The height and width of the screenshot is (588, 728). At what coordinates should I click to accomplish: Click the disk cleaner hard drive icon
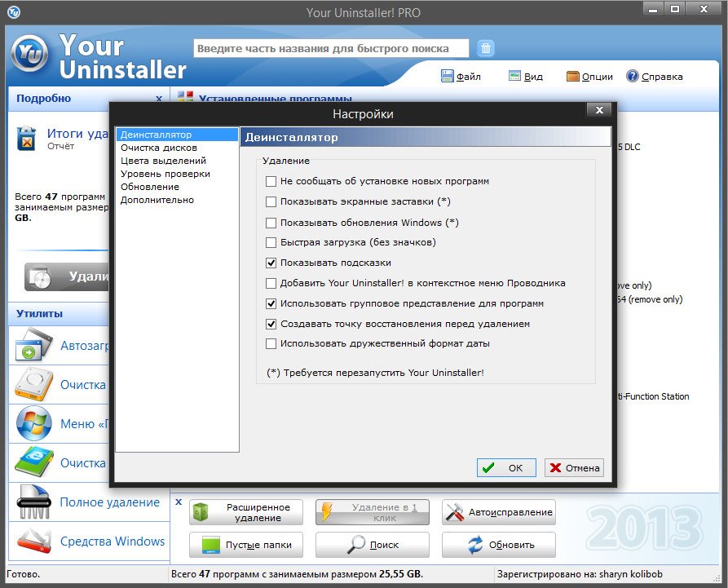[x=33, y=384]
